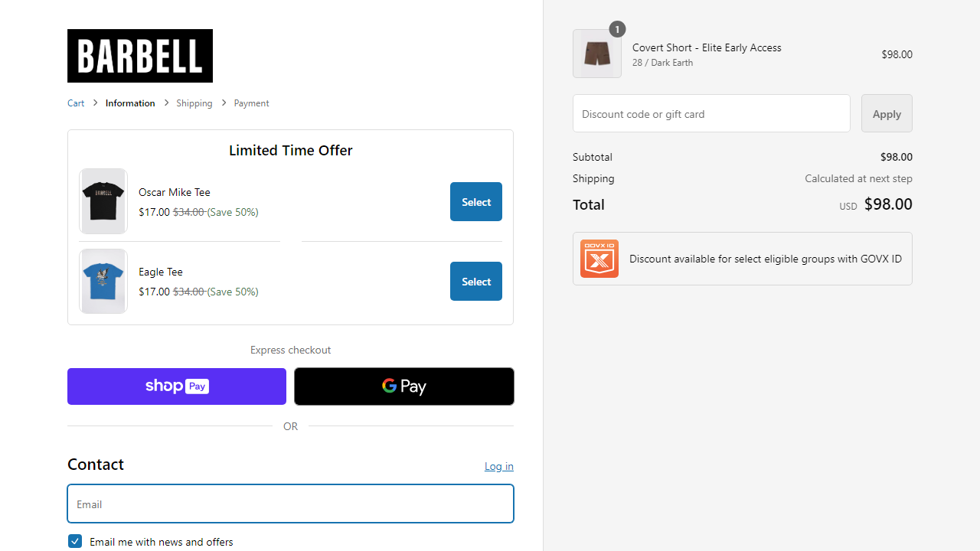980x551 pixels.
Task: Click the Total amount $98.00
Action: click(x=888, y=204)
